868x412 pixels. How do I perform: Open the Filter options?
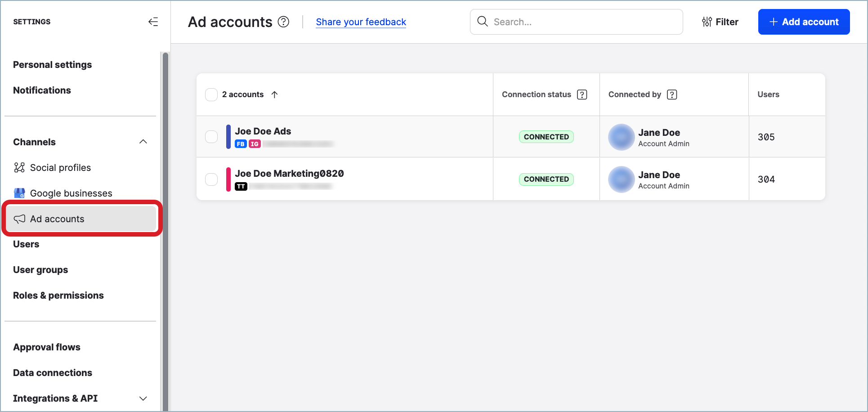pyautogui.click(x=720, y=22)
